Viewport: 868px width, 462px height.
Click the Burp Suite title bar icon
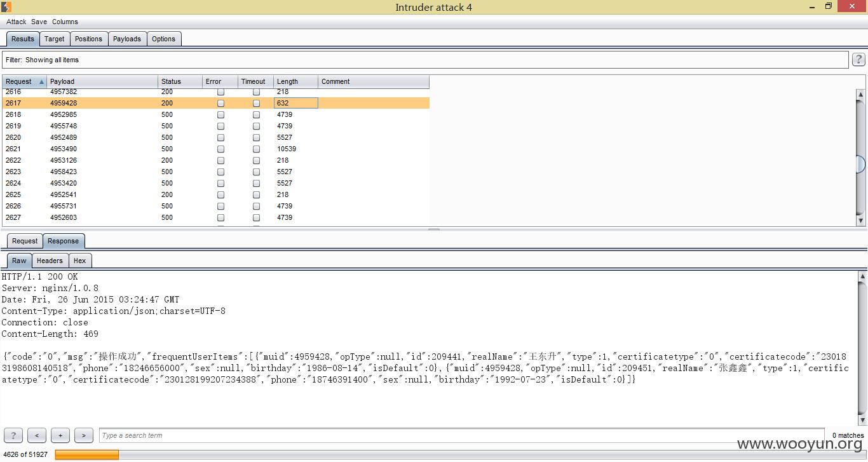coord(6,7)
